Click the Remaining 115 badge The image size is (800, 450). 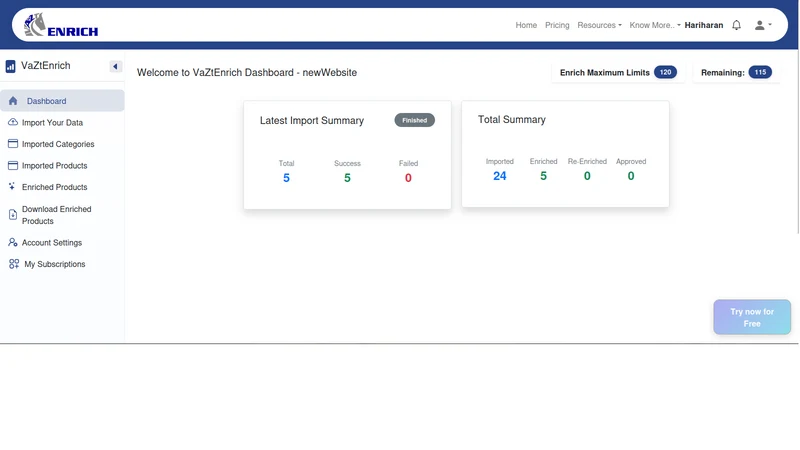[x=760, y=72]
